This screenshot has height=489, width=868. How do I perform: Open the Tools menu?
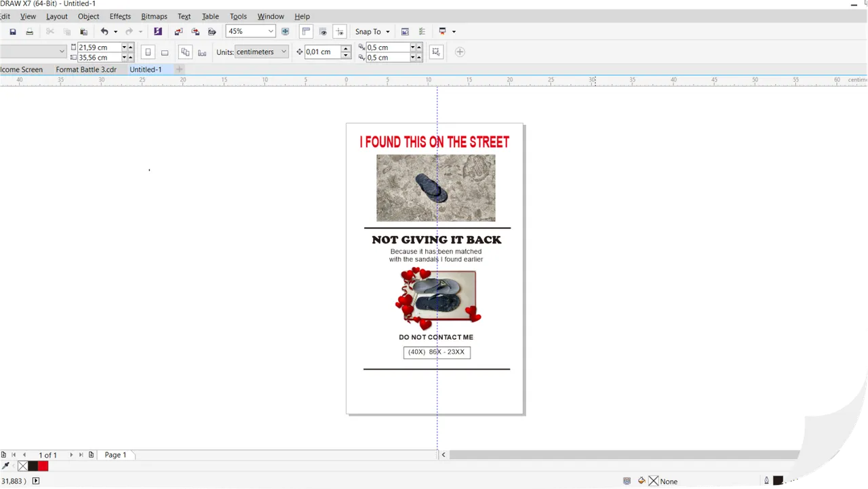[238, 16]
